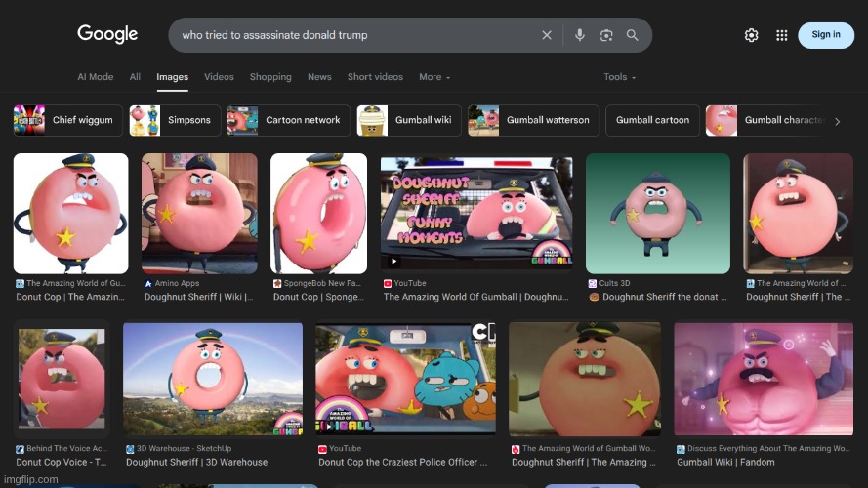Select the Cartoon network filter chip
868x488 pixels.
point(288,120)
